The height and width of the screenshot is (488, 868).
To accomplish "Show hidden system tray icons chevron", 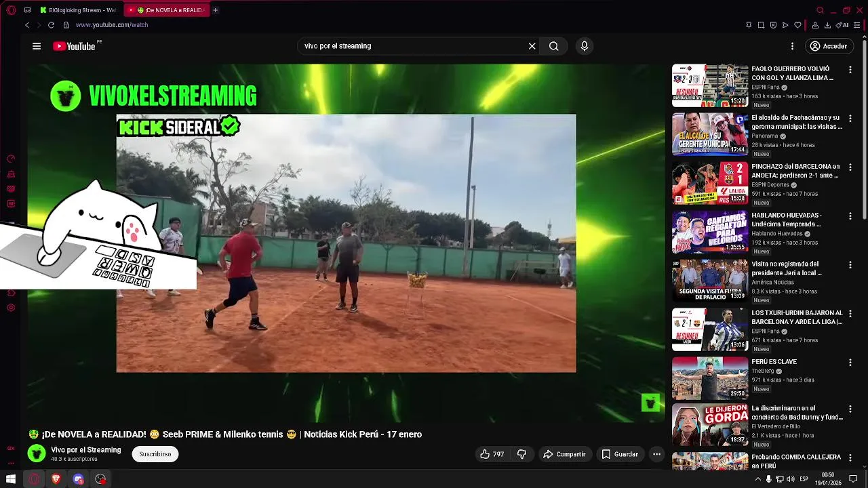I will 758,479.
